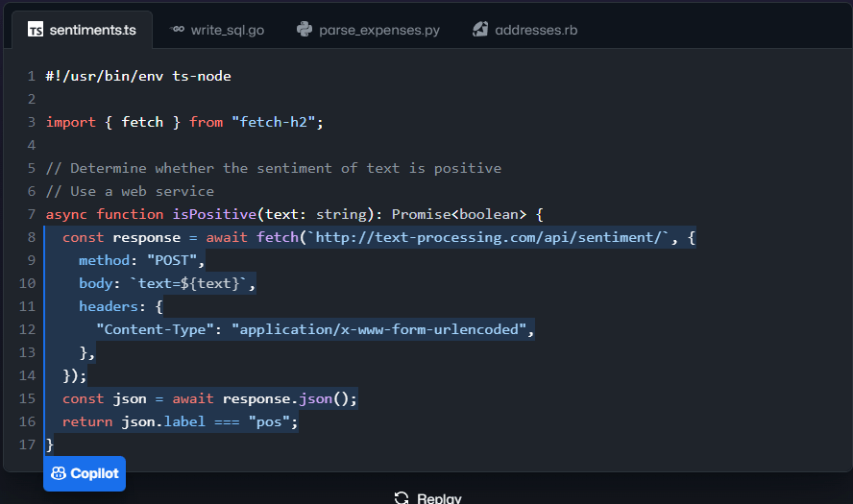This screenshot has height=504, width=853.
Task: Select the addresses.rb tab
Action: 525,30
